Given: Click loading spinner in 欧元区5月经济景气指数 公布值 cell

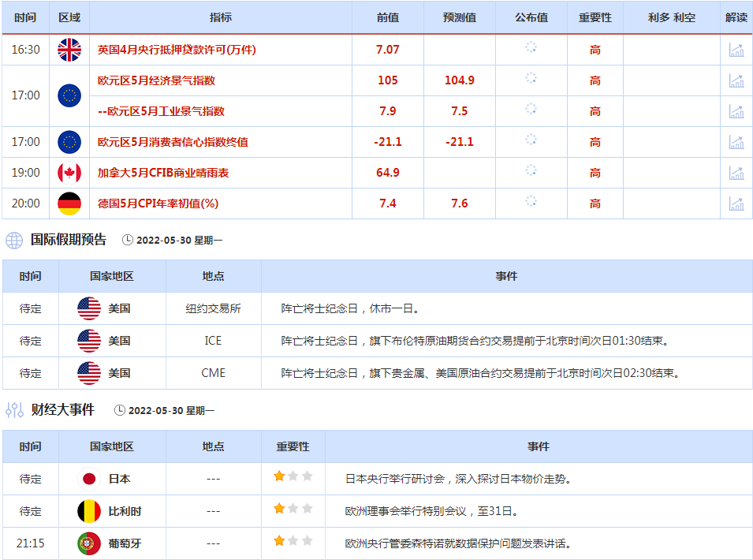Looking at the screenshot, I should pyautogui.click(x=531, y=78).
